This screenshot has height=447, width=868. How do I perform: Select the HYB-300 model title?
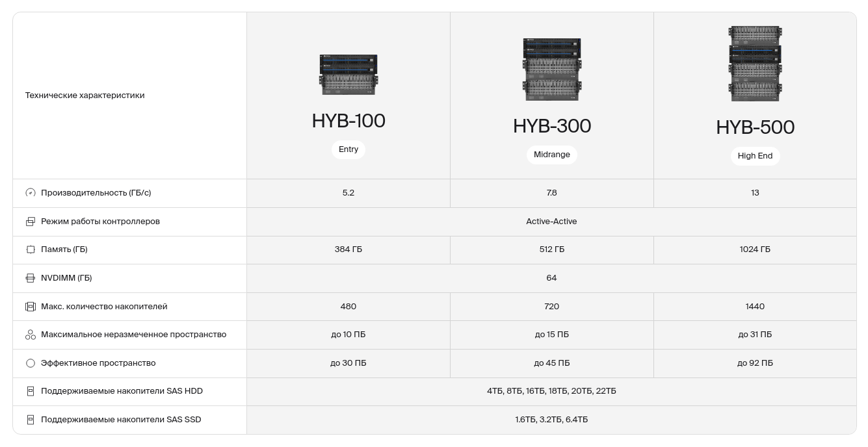tap(552, 126)
